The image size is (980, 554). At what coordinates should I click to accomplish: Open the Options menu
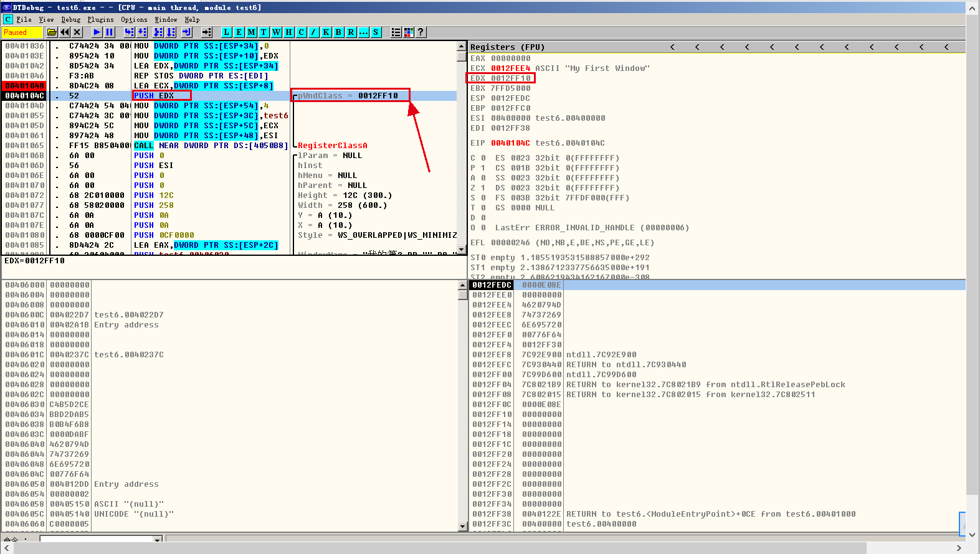(x=134, y=19)
